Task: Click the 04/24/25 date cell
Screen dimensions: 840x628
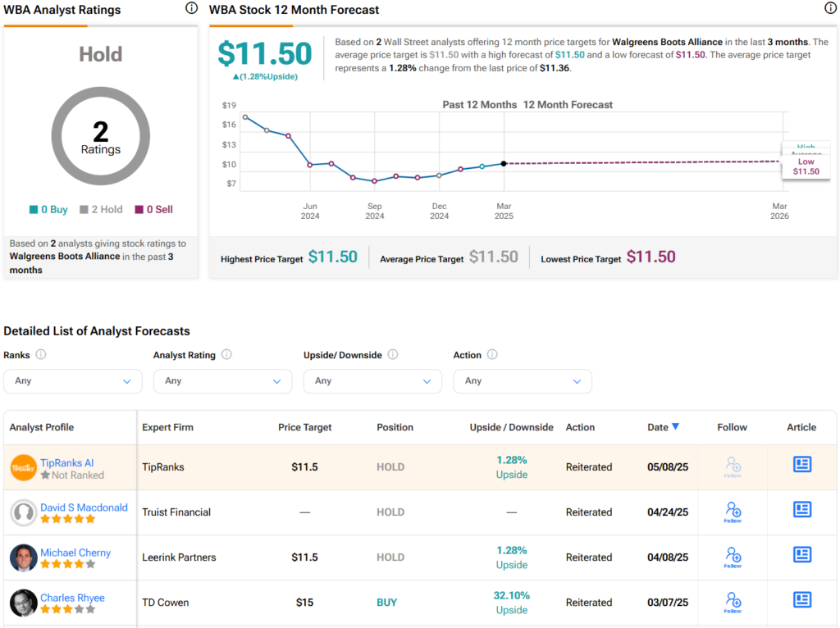Action: point(668,512)
